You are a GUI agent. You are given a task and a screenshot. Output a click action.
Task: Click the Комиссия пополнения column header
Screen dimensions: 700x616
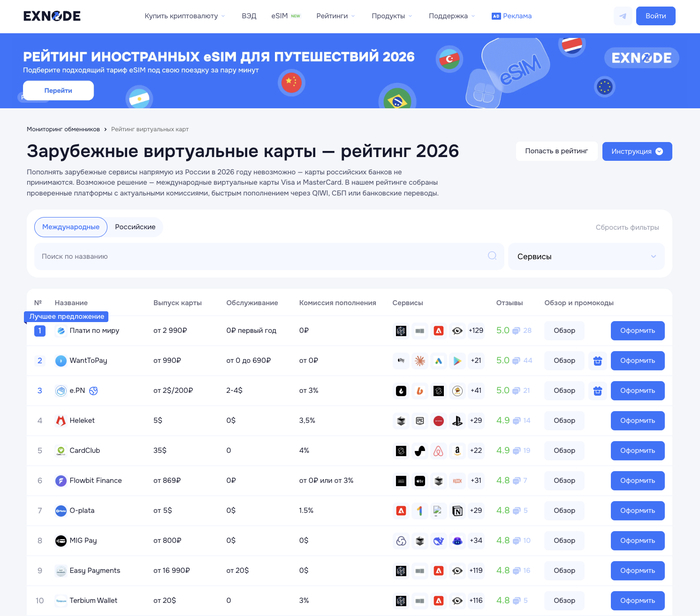pyautogui.click(x=338, y=303)
